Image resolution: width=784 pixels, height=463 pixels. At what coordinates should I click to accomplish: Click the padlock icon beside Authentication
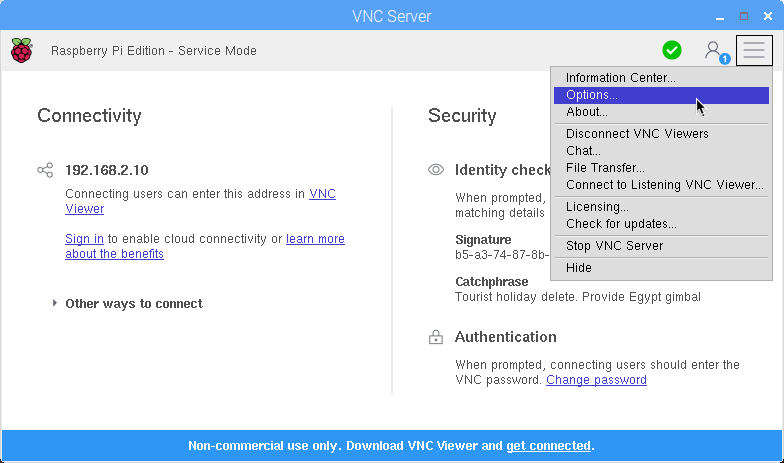click(436, 337)
